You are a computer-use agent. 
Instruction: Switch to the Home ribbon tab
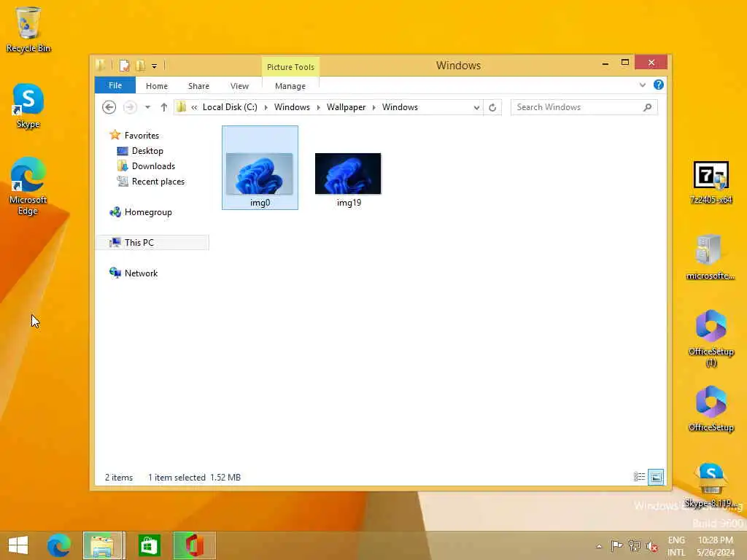157,86
